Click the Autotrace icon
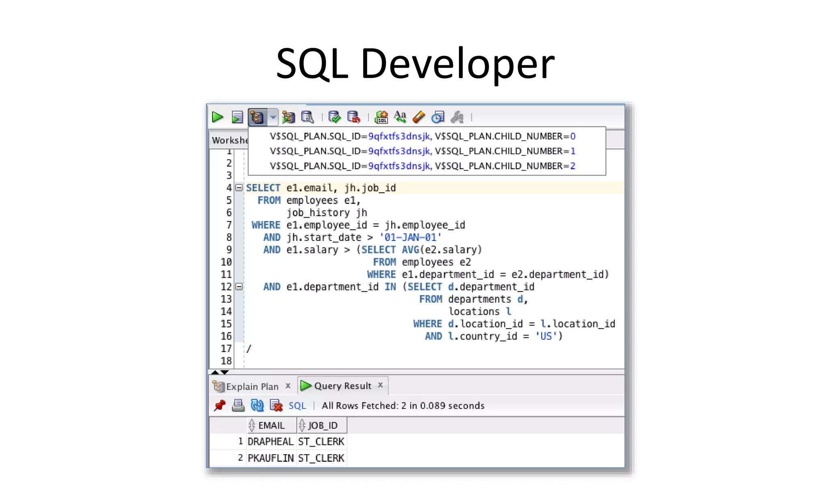831x504 pixels. point(288,118)
